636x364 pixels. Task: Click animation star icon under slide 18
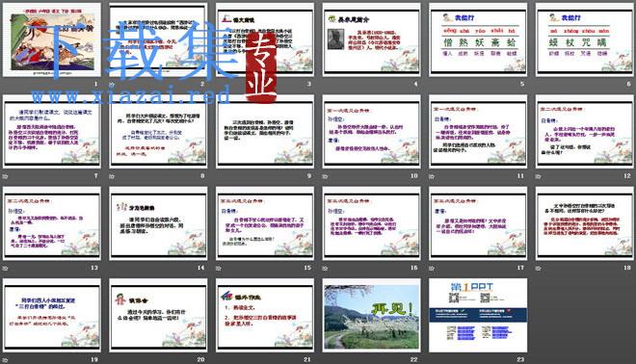pos(538,269)
